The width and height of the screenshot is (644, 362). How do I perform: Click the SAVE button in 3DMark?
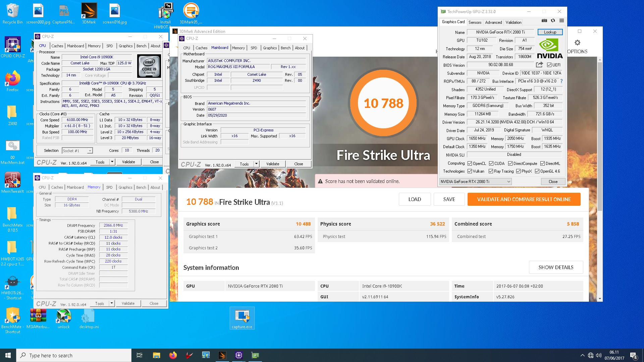click(449, 199)
